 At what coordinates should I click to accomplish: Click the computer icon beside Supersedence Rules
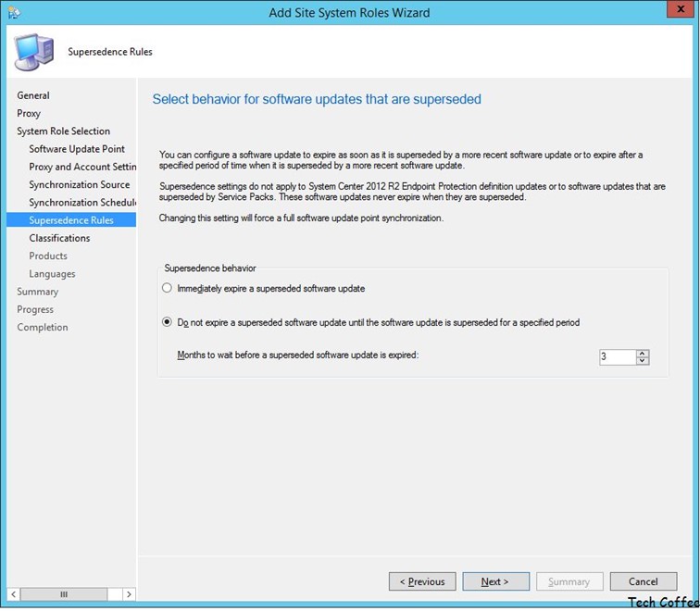(34, 52)
